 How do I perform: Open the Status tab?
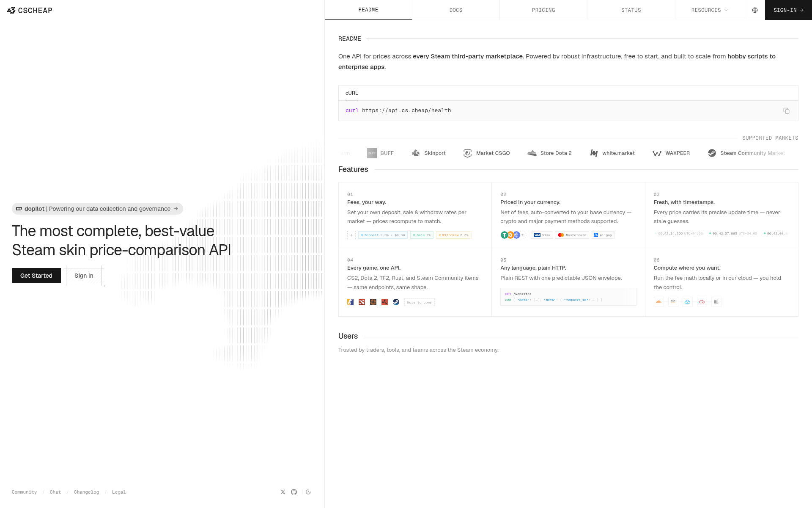[x=631, y=10]
